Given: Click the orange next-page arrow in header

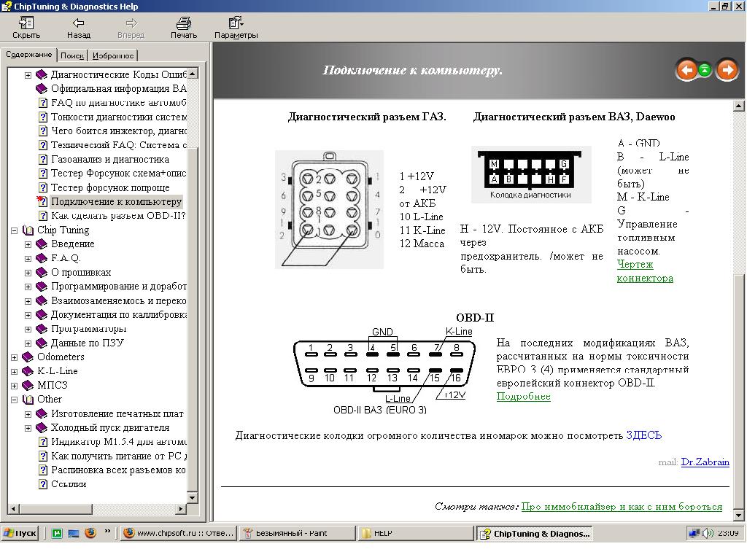Looking at the screenshot, I should 727,70.
